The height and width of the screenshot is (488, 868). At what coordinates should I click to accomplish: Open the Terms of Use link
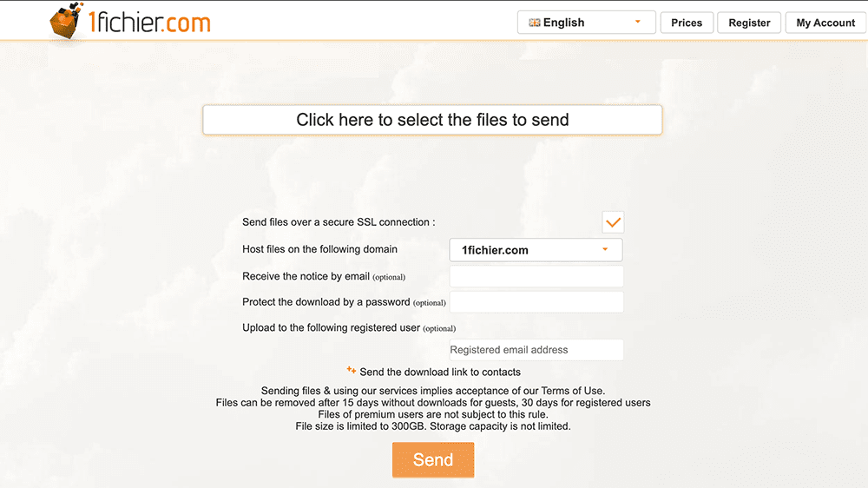(x=572, y=391)
